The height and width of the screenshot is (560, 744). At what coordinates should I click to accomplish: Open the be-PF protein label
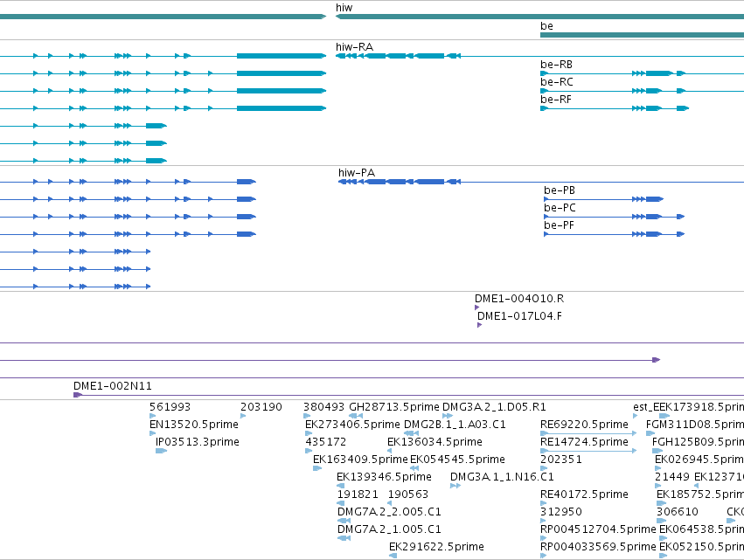559,225
